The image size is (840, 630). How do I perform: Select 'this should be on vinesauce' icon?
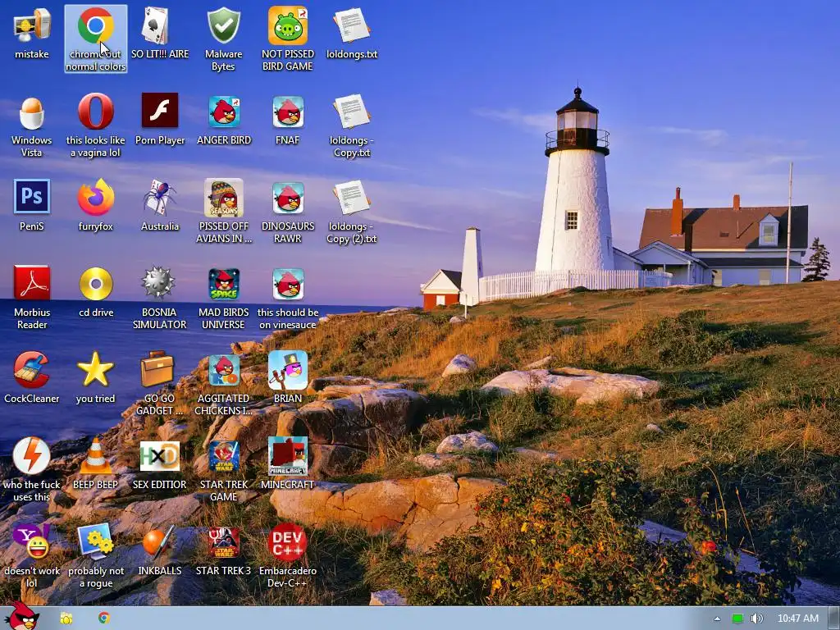coord(288,284)
